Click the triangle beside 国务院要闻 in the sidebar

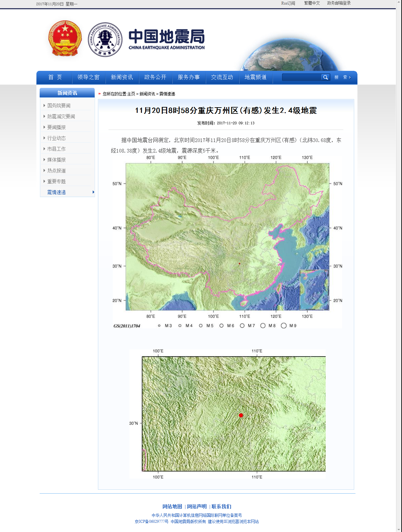(x=44, y=106)
